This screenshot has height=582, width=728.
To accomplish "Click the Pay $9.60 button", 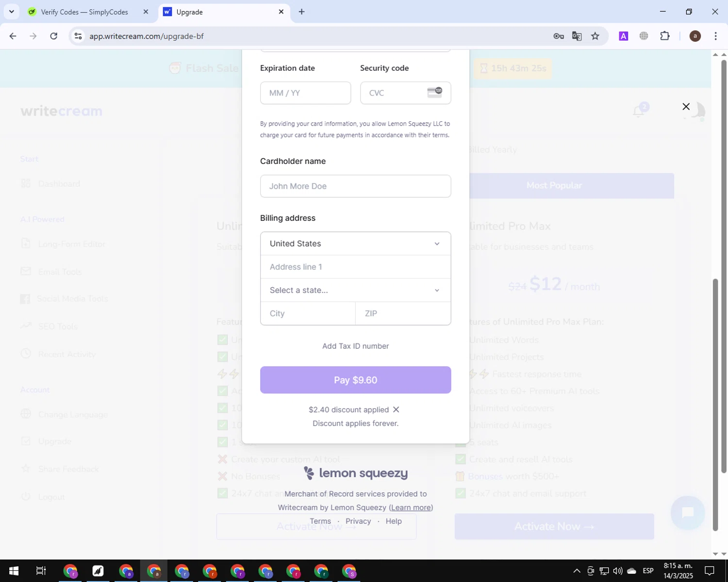I will coord(355,380).
